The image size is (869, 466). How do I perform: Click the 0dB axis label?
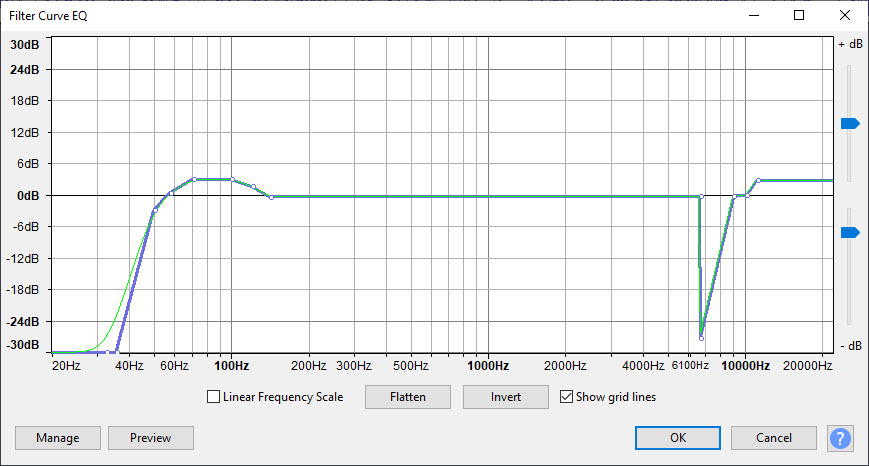point(28,196)
